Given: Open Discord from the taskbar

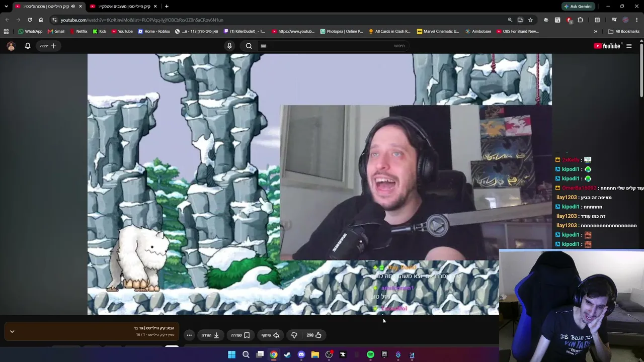Looking at the screenshot, I should click(301, 355).
